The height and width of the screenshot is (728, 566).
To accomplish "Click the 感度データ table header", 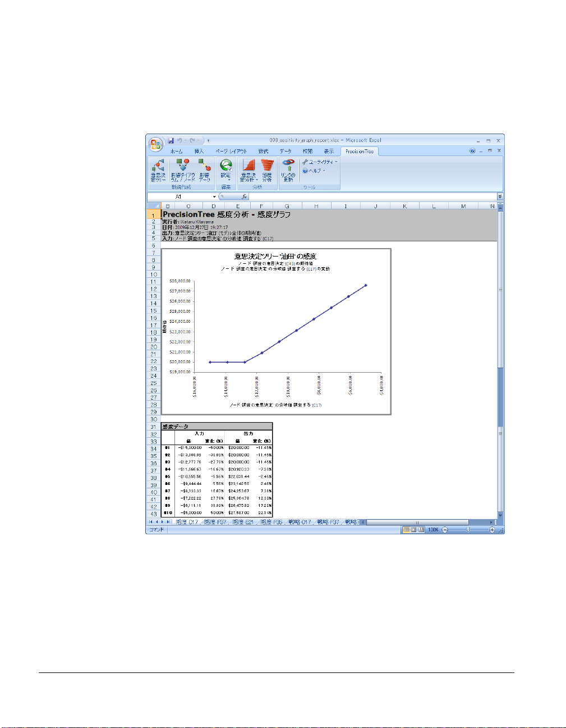I will [217, 427].
